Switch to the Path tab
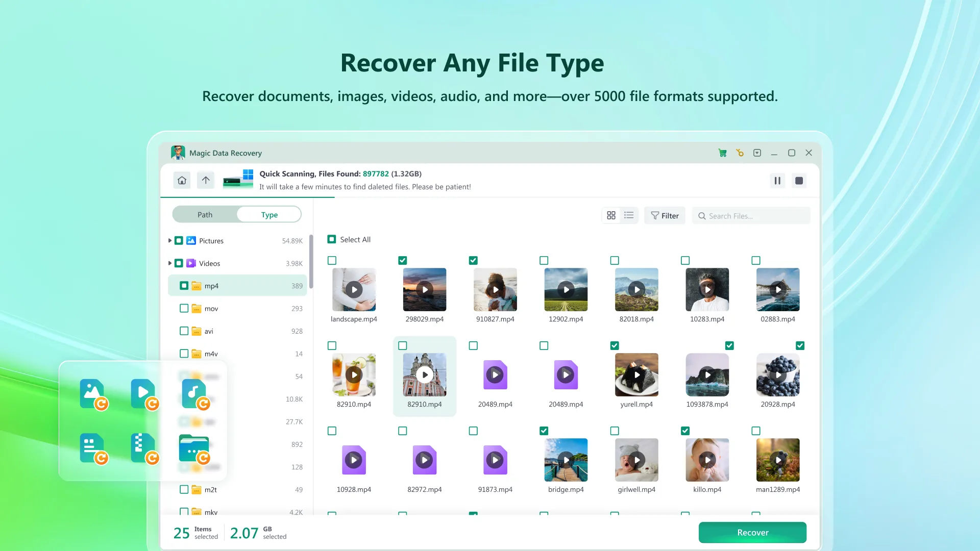The image size is (980, 551). click(x=205, y=215)
